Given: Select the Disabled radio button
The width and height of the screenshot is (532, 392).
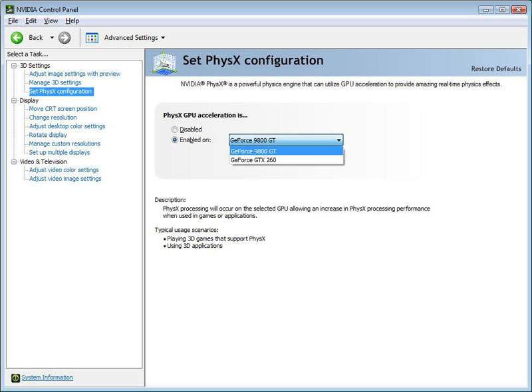Looking at the screenshot, I should point(174,129).
